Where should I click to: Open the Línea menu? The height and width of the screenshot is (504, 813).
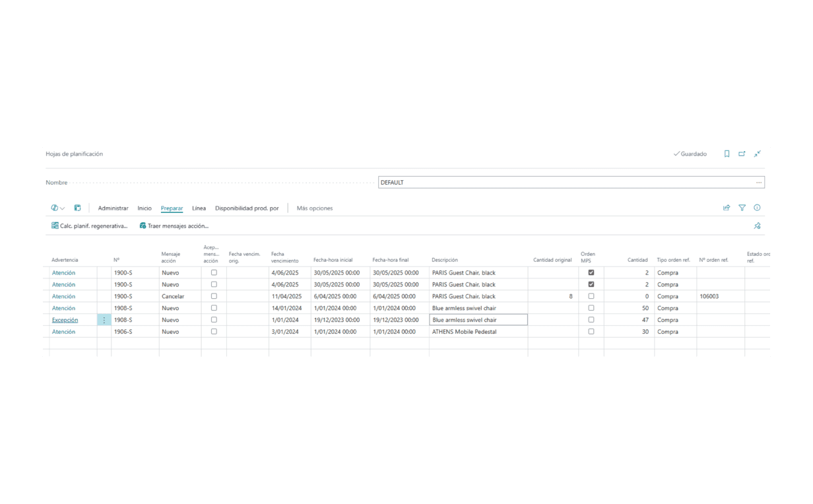point(199,208)
